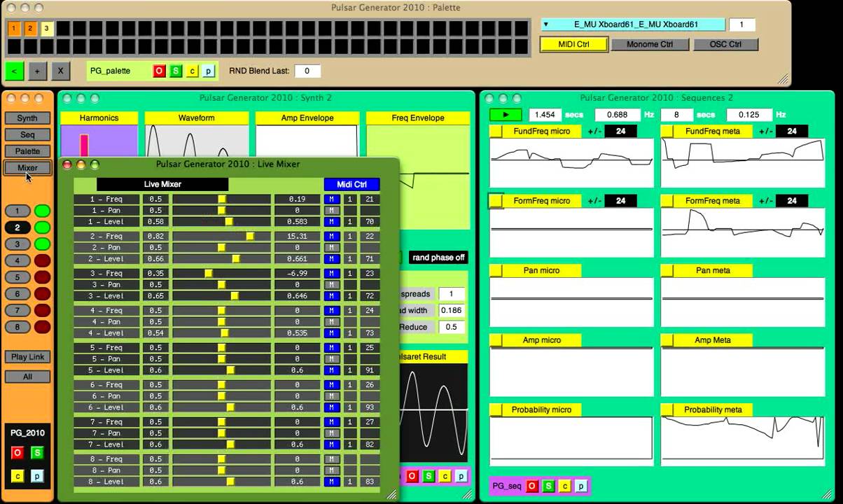Select pulsar number 5 button
This screenshot has width=843, height=504.
18,277
